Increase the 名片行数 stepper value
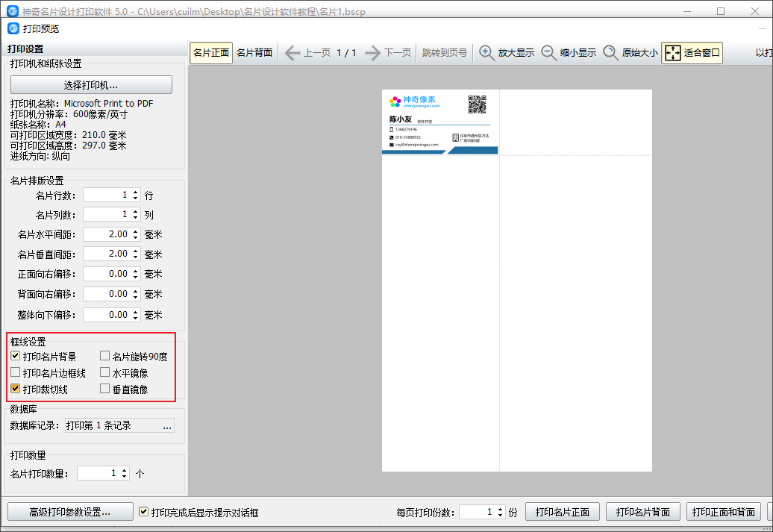 click(136, 193)
